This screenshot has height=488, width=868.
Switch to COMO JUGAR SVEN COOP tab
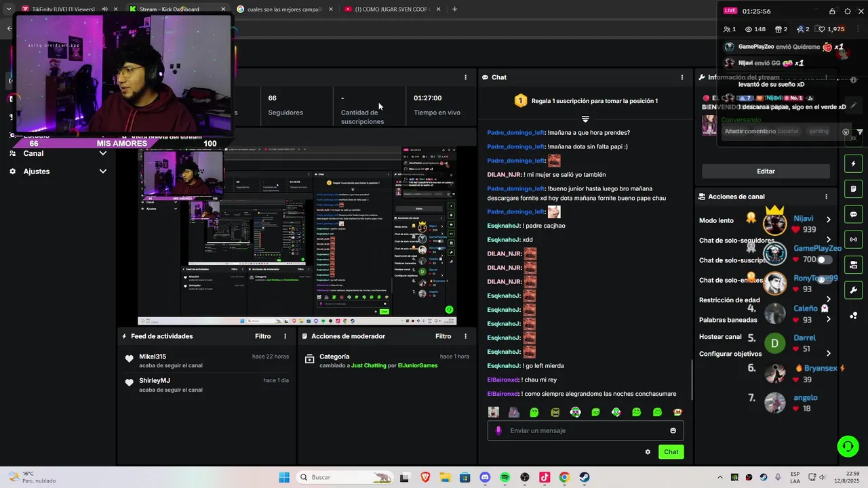pos(392,9)
